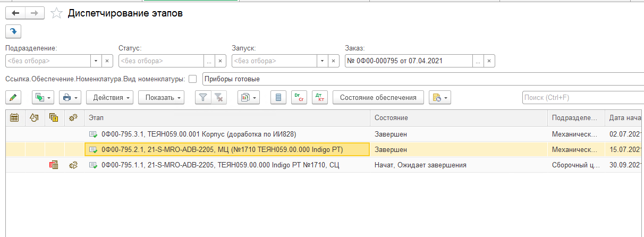Image resolution: width=644 pixels, height=237 pixels.
Task: Expand the Подразделение dropdown list
Action: click(96, 61)
